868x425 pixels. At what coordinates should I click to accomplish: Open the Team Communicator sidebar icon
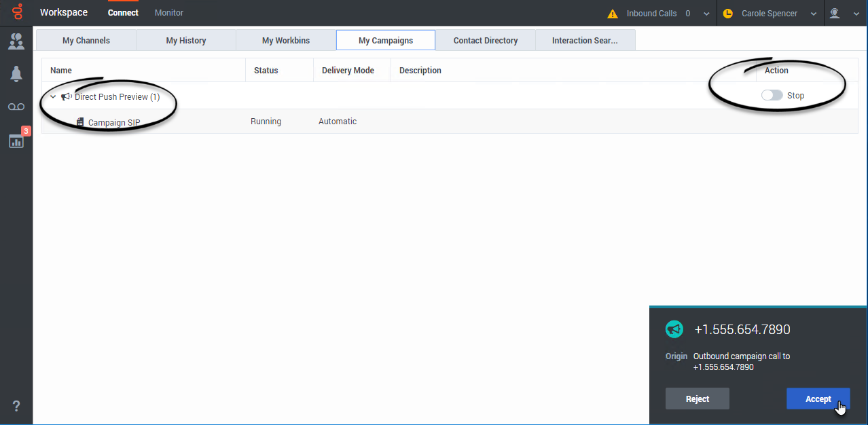click(x=16, y=41)
